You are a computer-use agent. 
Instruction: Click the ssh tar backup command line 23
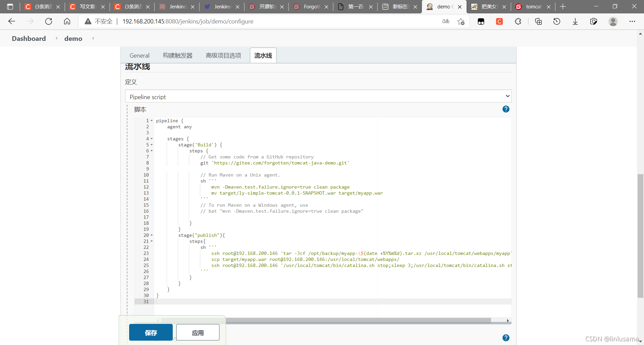point(361,253)
